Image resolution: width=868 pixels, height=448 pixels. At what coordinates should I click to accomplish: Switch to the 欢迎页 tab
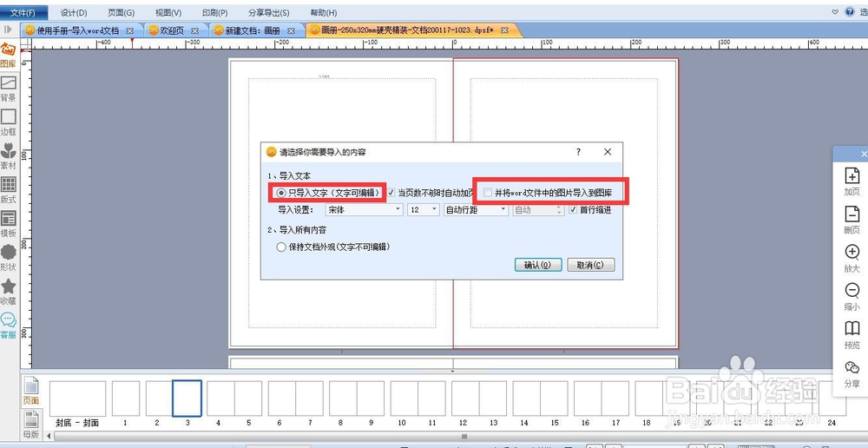tap(172, 31)
